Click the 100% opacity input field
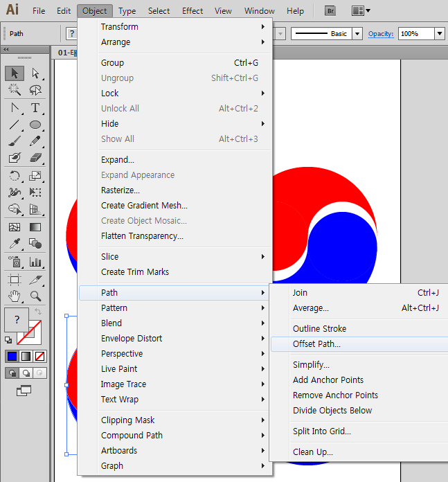This screenshot has height=482, width=448. pos(416,33)
